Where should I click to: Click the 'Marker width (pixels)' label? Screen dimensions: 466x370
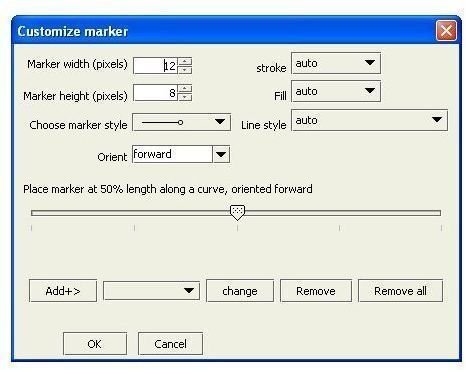coord(77,64)
